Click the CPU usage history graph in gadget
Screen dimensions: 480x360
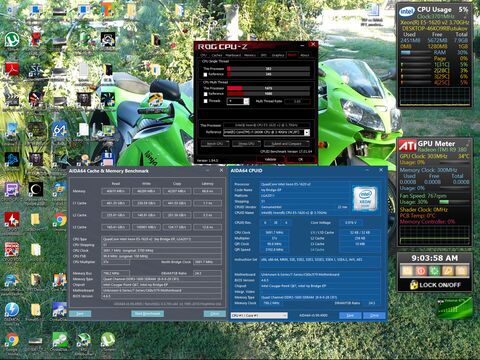(x=435, y=96)
